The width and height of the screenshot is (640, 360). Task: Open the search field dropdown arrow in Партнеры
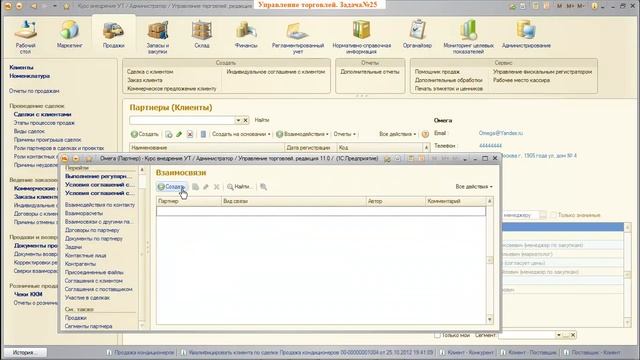click(x=238, y=120)
